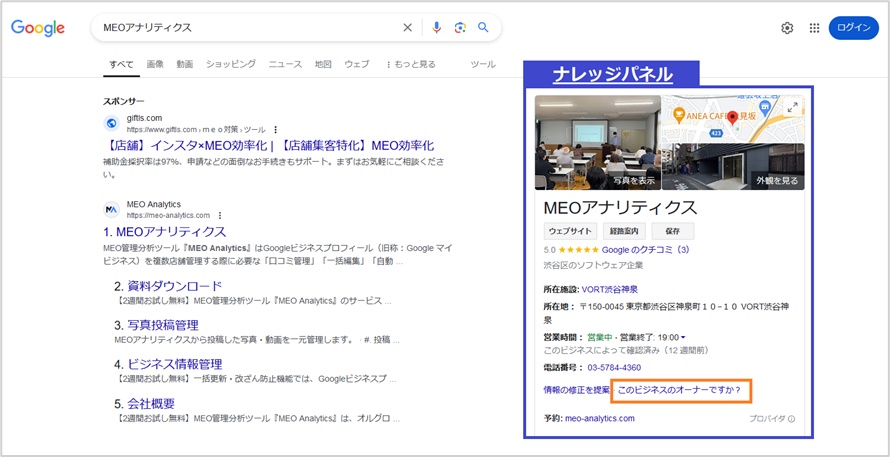Clear the search box with X icon
Screen dimensions: 890x457
(x=408, y=28)
